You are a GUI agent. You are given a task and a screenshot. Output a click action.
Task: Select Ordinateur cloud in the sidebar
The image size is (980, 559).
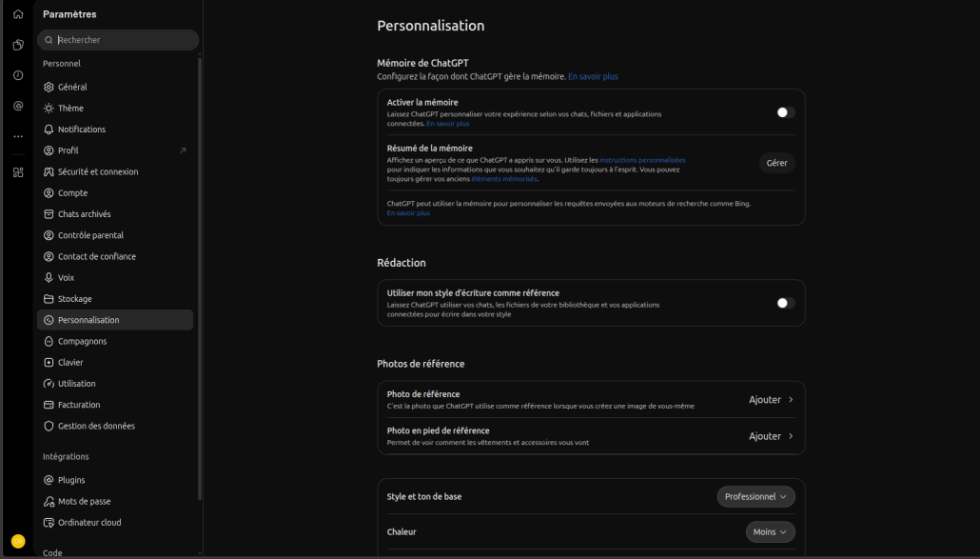pos(115,523)
